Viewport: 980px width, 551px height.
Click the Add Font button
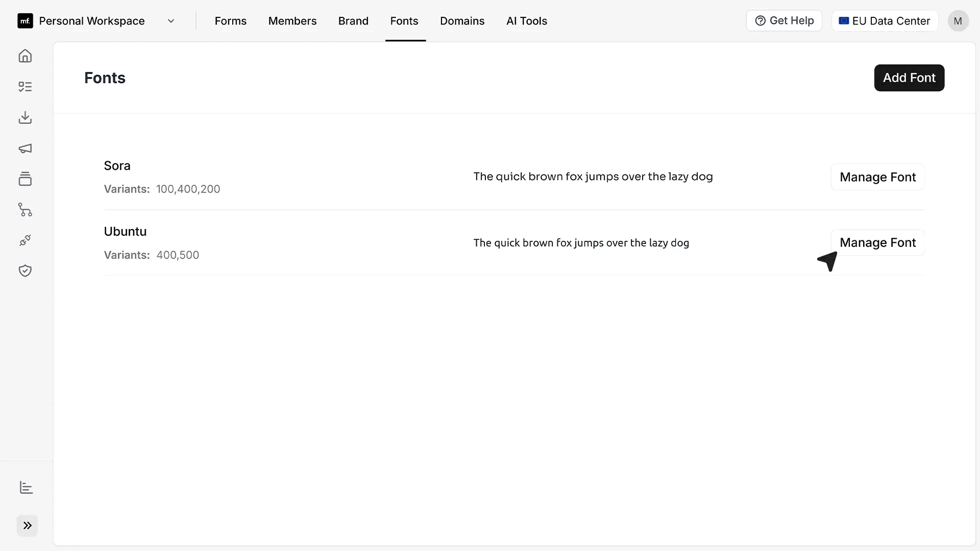(x=909, y=78)
